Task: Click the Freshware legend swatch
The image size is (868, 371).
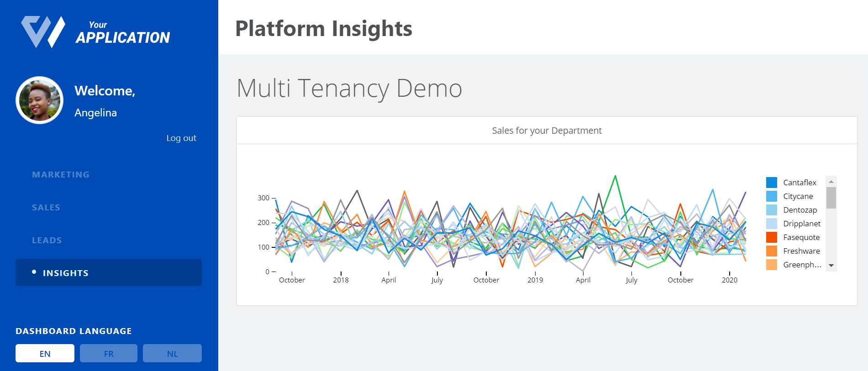Action: (x=772, y=251)
